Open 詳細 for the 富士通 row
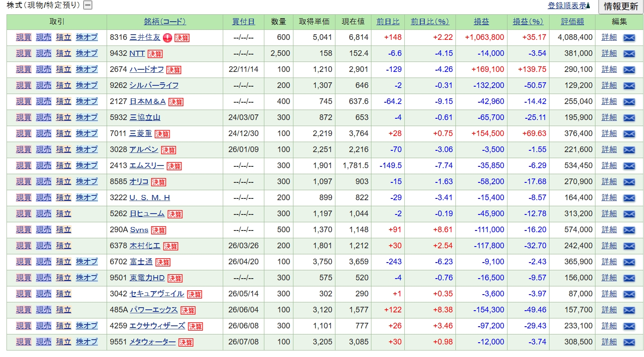Viewport: 644px width, 357px height. tap(609, 262)
